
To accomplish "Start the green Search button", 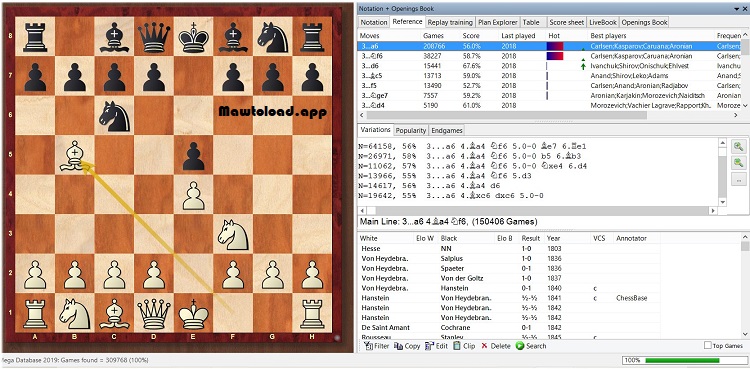I will (x=520, y=346).
